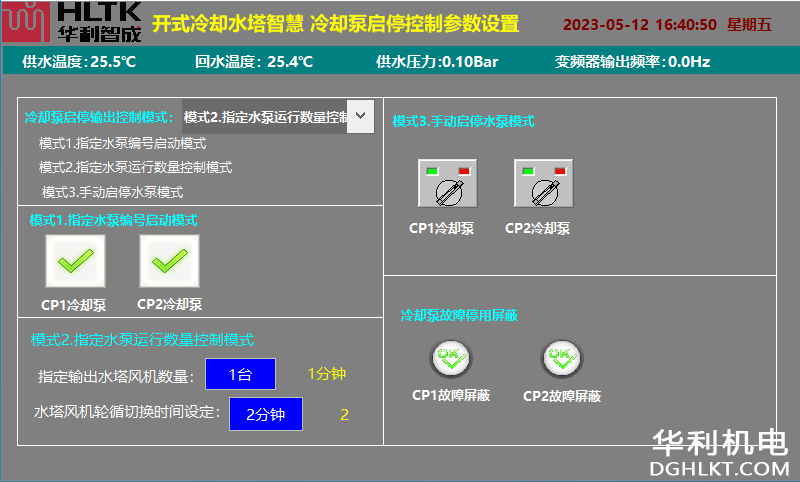This screenshot has height=482, width=800.
Task: Click the blue 1台 quantity field
Action: click(x=240, y=374)
